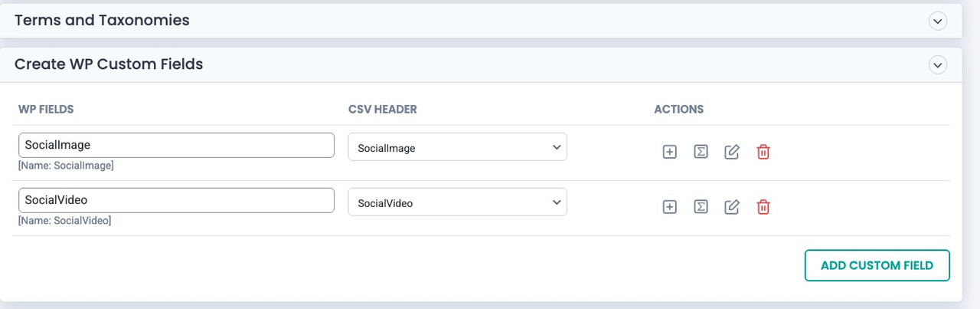Click the edit pencil icon for SocialVideo
Image resolution: width=980 pixels, height=309 pixels.
732,207
